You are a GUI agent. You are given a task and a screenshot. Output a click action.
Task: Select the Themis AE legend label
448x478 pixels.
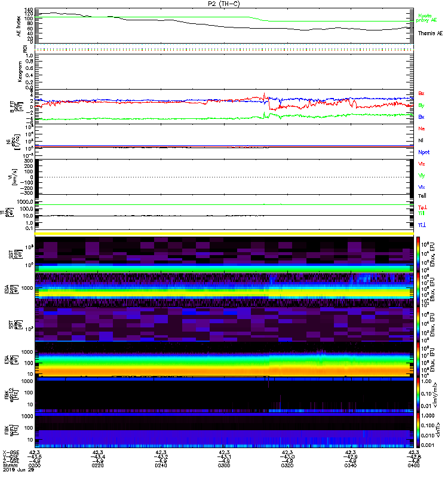(x=430, y=33)
